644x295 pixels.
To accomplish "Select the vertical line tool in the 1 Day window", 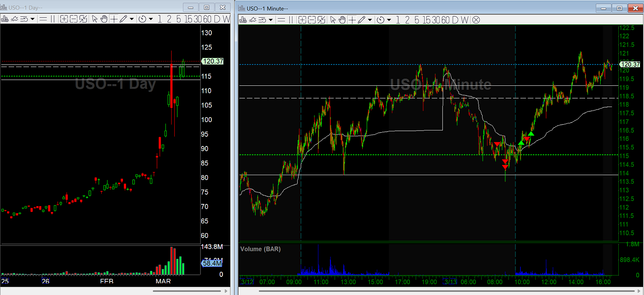I will pos(53,19).
